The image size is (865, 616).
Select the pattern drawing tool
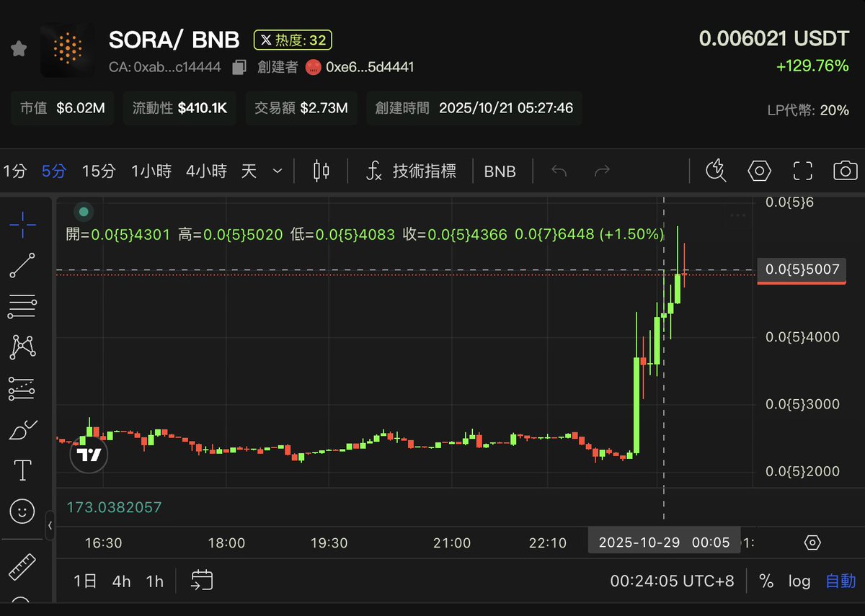point(22,348)
